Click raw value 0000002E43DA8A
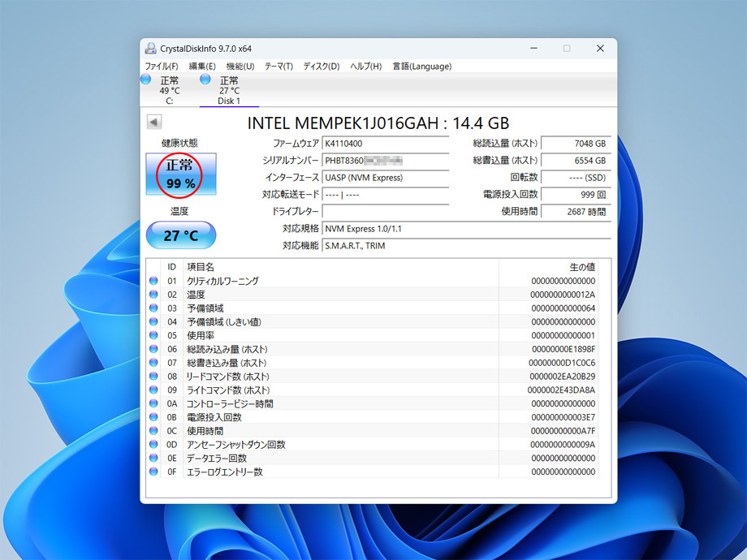This screenshot has width=747, height=560. click(x=562, y=390)
